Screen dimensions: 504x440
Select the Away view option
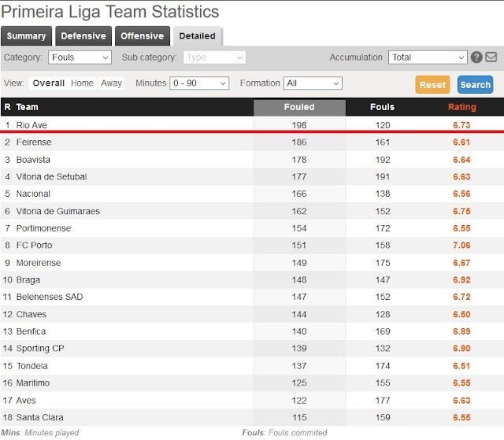coord(111,83)
